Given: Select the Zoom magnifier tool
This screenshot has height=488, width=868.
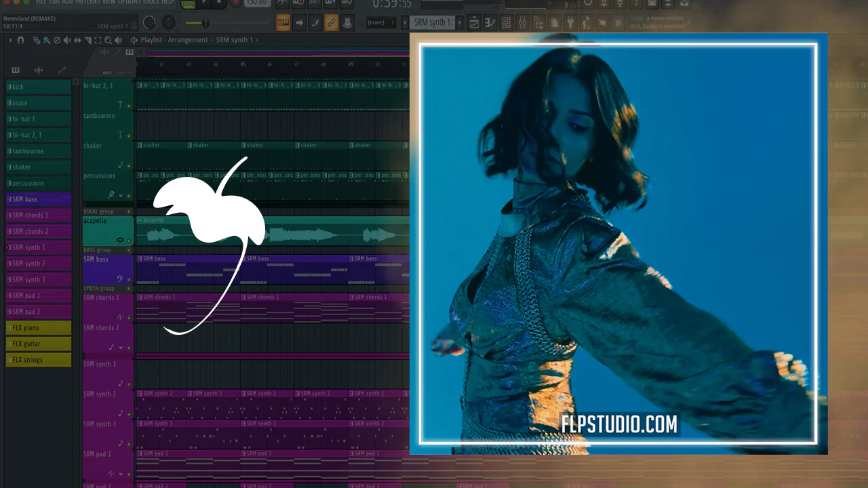Looking at the screenshot, I should click(108, 40).
